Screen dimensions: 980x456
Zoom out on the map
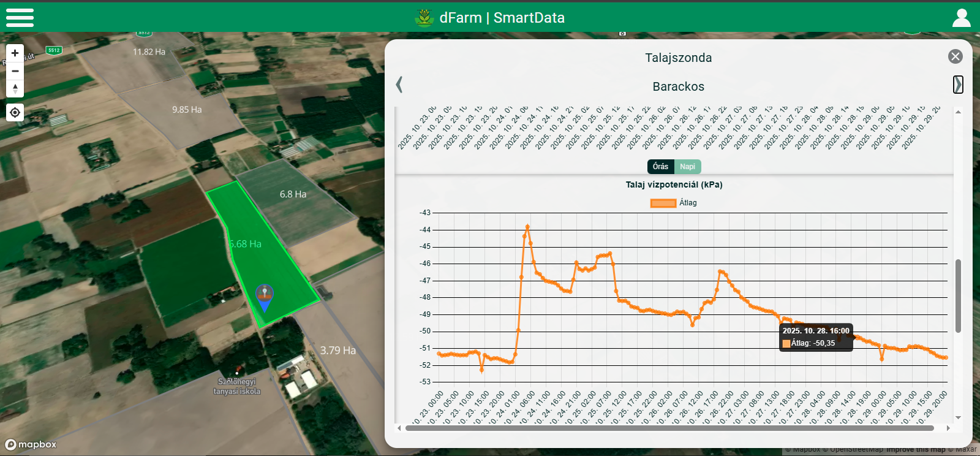tap(15, 71)
